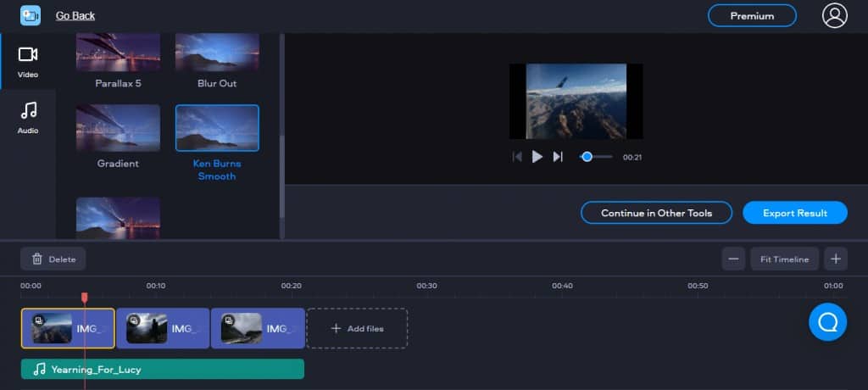Click the video preview image
868x390 pixels.
576,101
